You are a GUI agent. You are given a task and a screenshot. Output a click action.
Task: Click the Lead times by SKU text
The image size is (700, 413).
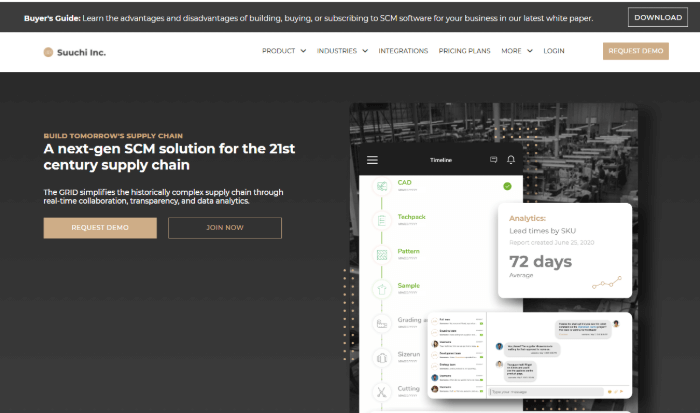pos(542,231)
